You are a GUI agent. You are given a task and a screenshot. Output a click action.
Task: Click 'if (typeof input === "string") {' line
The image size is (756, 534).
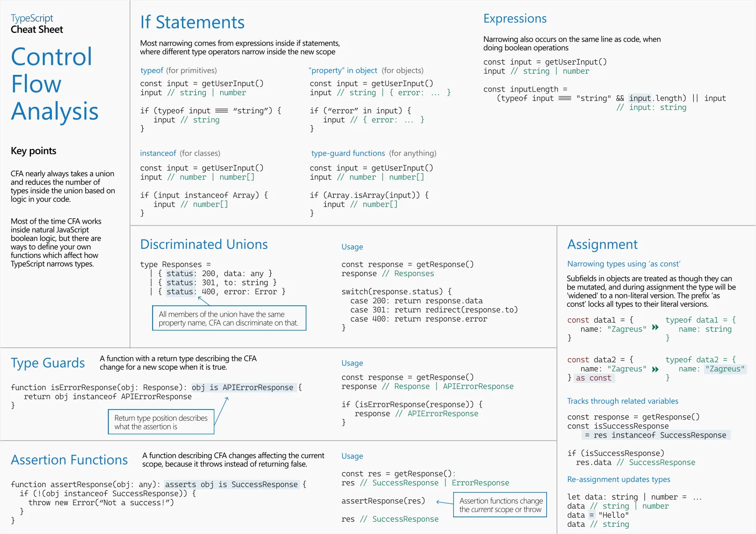coord(211,110)
